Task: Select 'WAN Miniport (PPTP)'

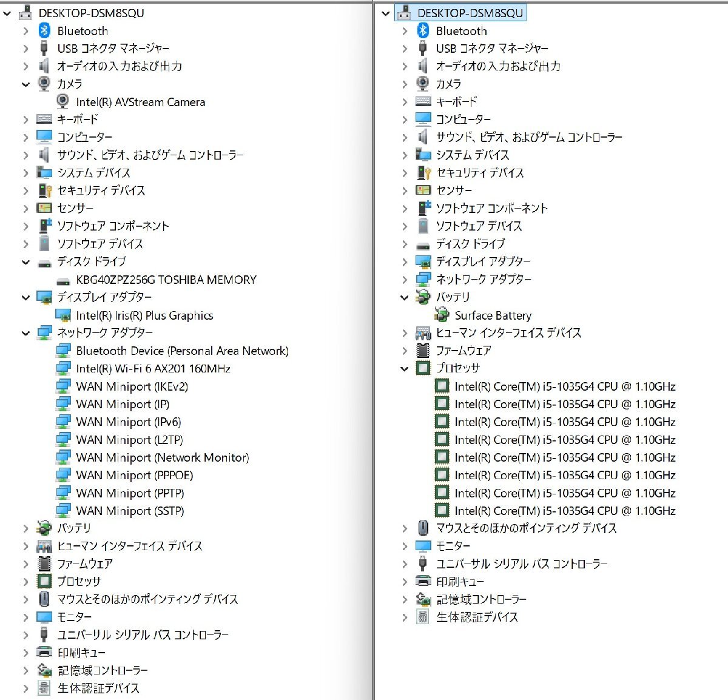Action: (130, 493)
